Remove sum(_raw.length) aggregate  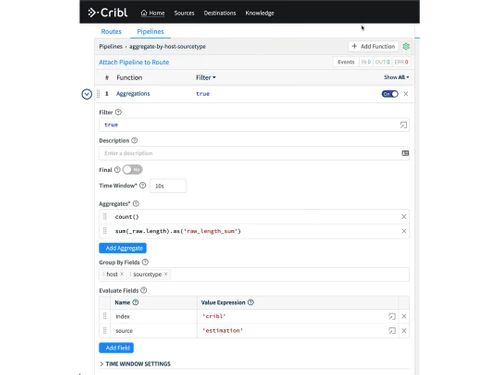(x=404, y=231)
